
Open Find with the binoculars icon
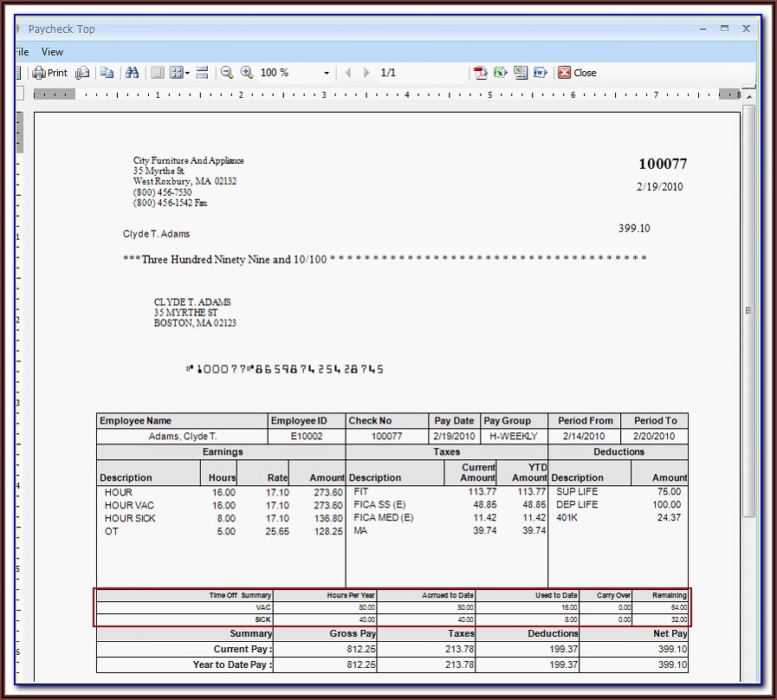pyautogui.click(x=133, y=73)
